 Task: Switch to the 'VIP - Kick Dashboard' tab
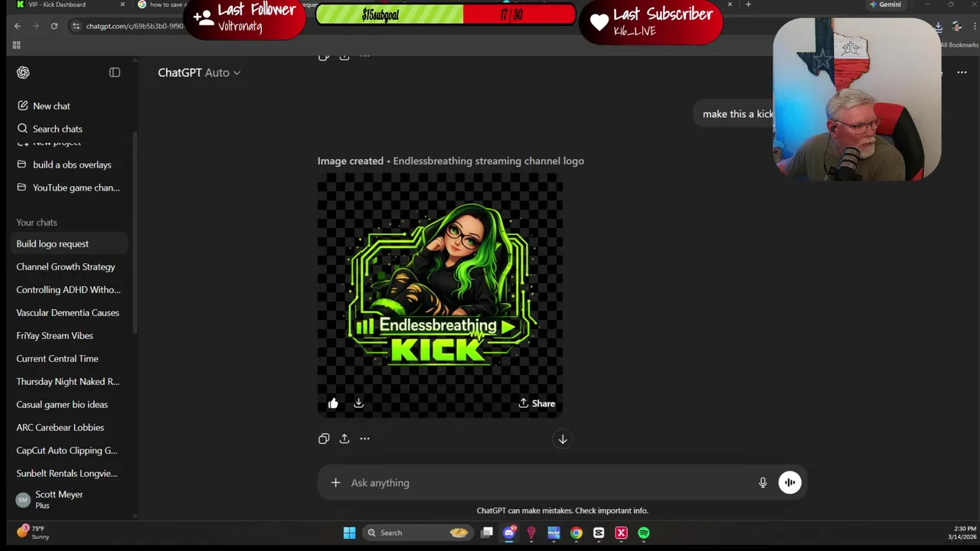[69, 5]
